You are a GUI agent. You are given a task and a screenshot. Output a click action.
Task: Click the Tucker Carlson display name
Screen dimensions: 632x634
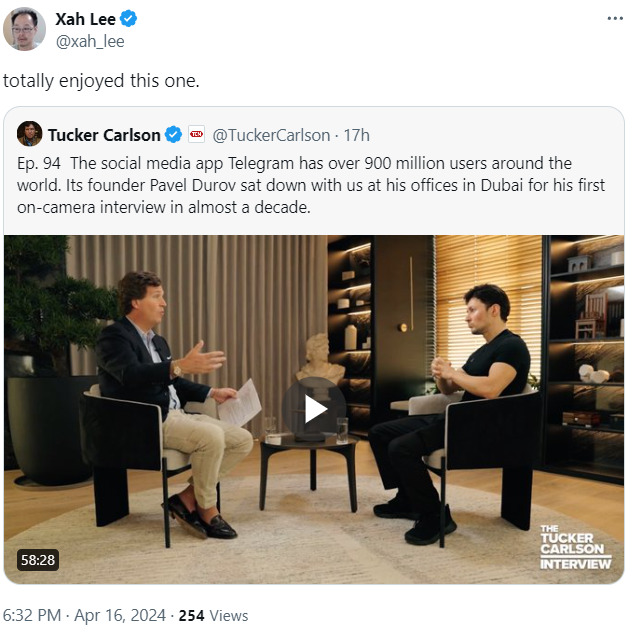[104, 135]
